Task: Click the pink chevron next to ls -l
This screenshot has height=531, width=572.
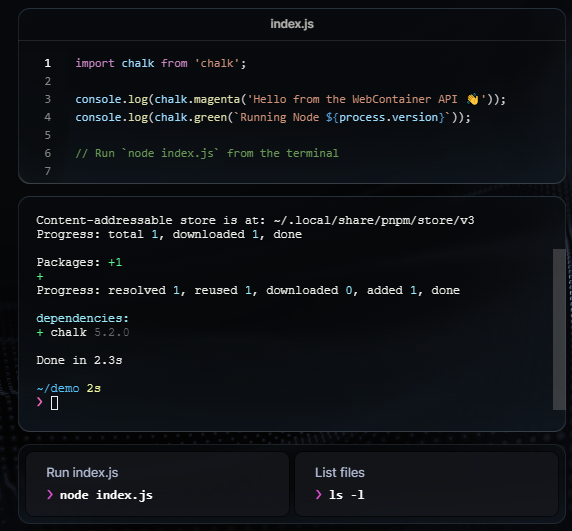Action: click(x=319, y=495)
